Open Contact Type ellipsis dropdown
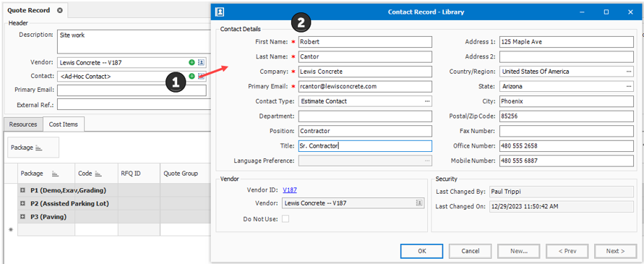This screenshot has width=644, height=264. [x=427, y=101]
